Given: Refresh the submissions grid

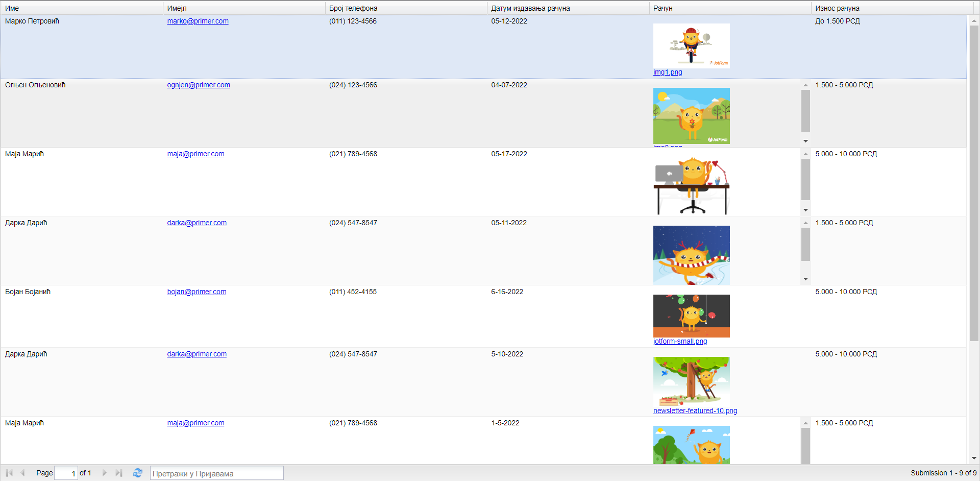Looking at the screenshot, I should (x=138, y=473).
